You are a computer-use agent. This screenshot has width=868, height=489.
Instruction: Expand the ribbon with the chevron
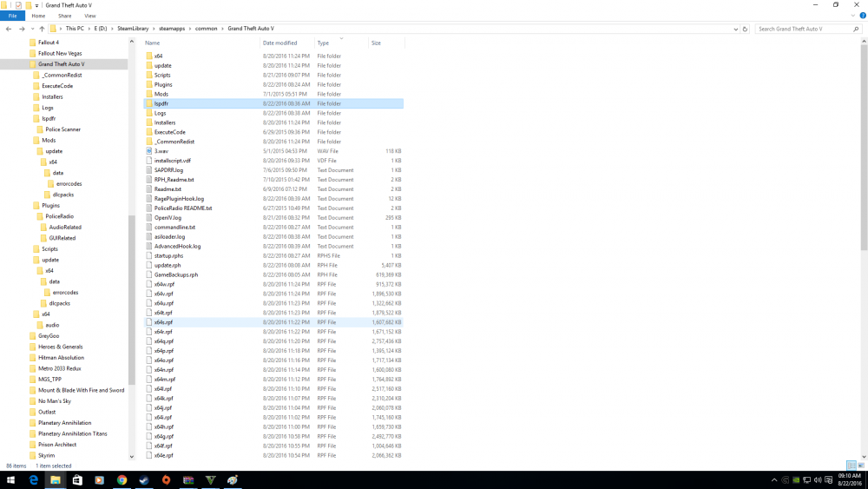click(x=853, y=16)
